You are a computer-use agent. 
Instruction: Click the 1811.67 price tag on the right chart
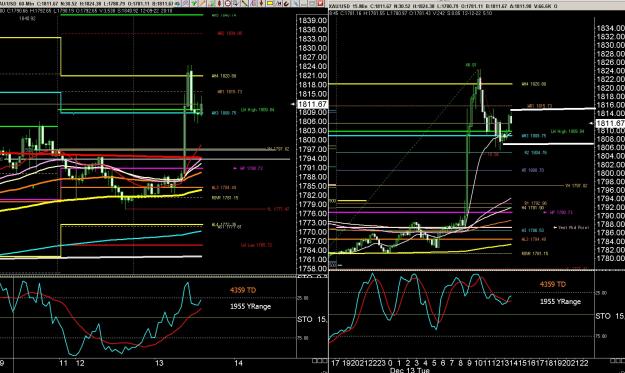click(610, 124)
